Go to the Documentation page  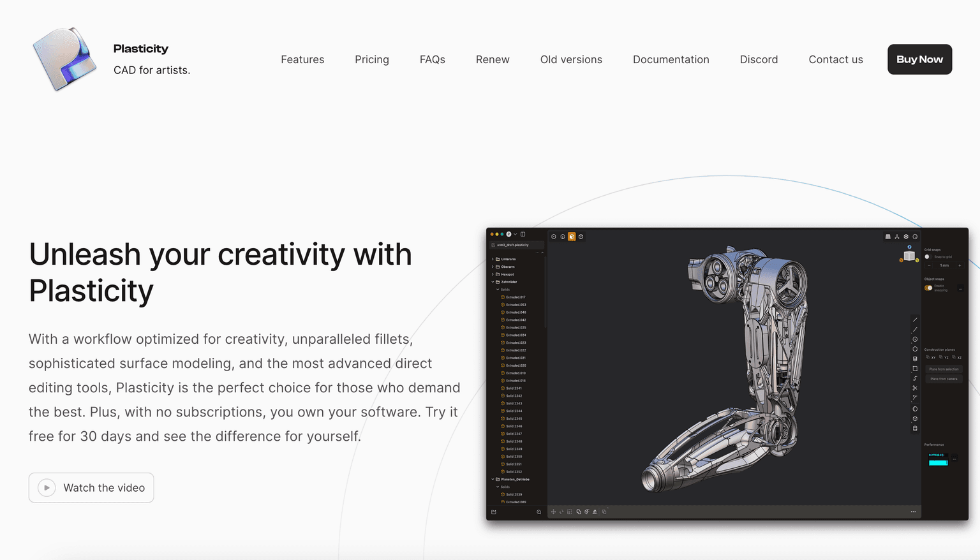tap(671, 59)
